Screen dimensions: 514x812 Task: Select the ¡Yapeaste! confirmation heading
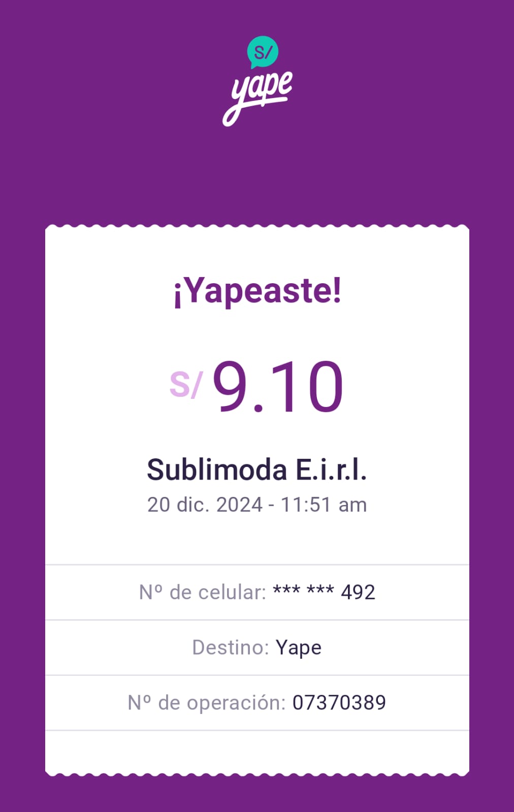coord(257,291)
